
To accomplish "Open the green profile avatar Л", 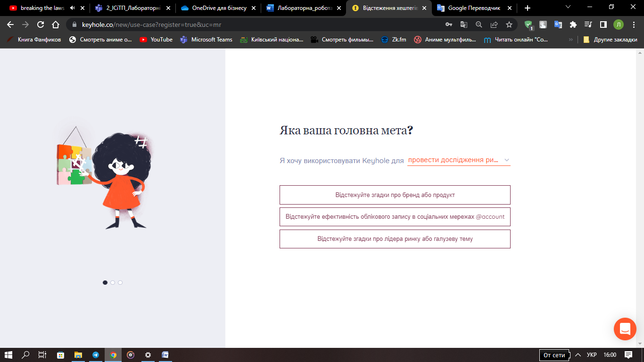I will click(618, 25).
